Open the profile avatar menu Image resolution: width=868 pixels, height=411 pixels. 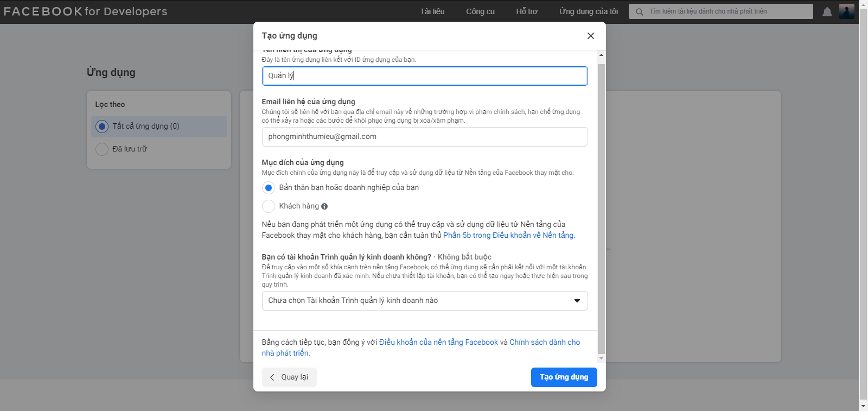pos(846,11)
